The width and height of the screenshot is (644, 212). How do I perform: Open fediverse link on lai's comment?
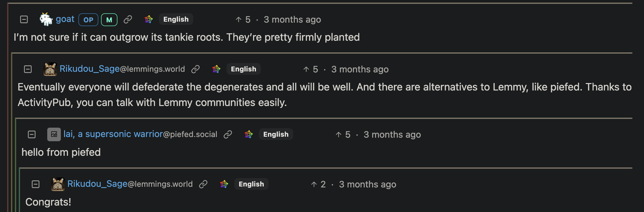coord(249,134)
